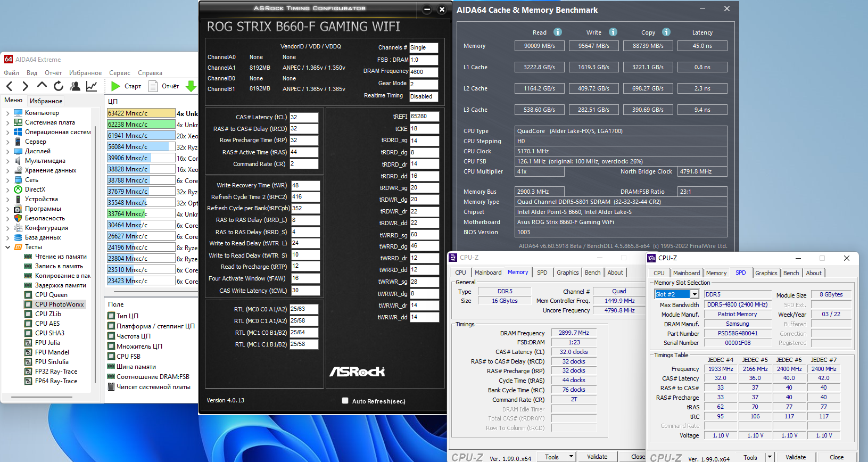Viewport: 868px width, 462px height.
Task: Expand the Системная плата tree node
Action: (x=7, y=122)
